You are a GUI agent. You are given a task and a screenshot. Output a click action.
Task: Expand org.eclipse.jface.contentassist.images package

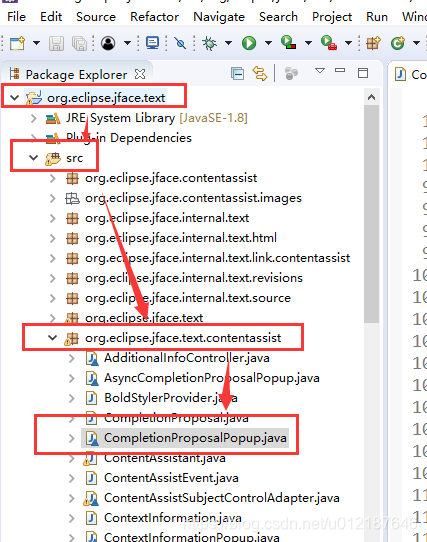click(53, 198)
